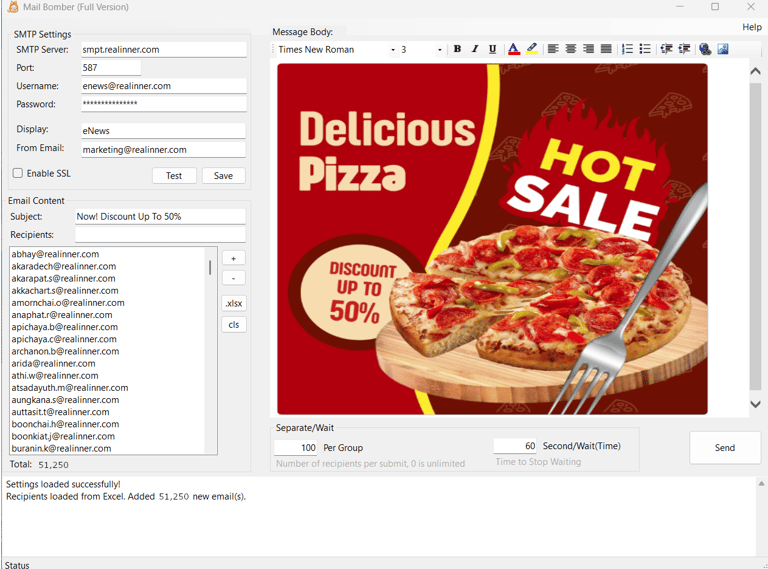768x569 pixels.
Task: Toggle italic formatting in message toolbar
Action: point(475,49)
